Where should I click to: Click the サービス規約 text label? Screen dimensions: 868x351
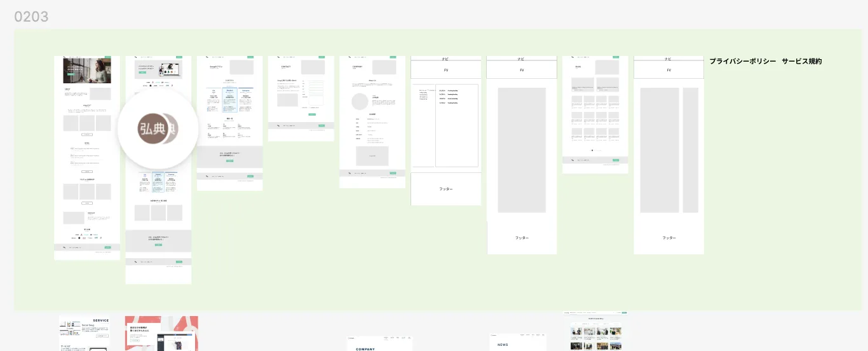click(x=802, y=61)
